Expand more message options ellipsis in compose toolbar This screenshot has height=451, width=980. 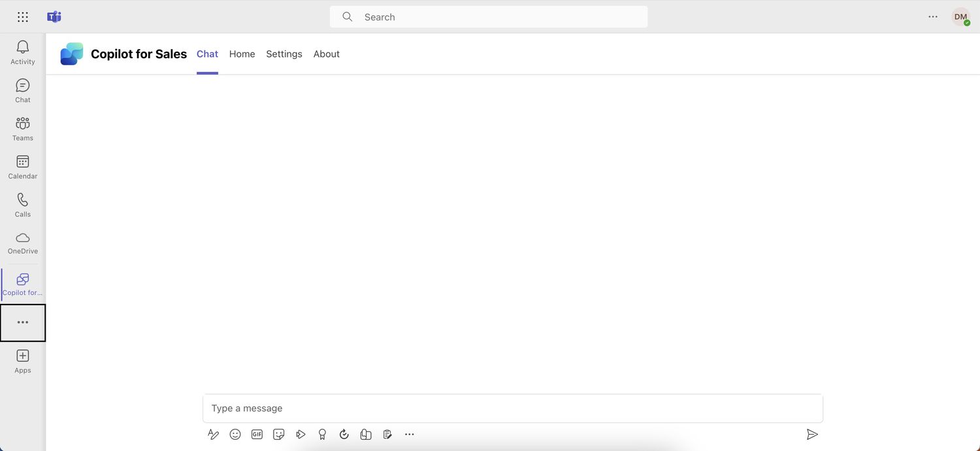(x=410, y=434)
